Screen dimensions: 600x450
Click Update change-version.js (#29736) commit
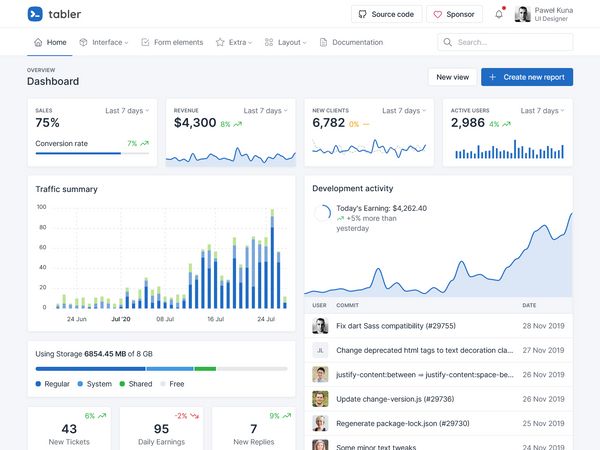(395, 399)
